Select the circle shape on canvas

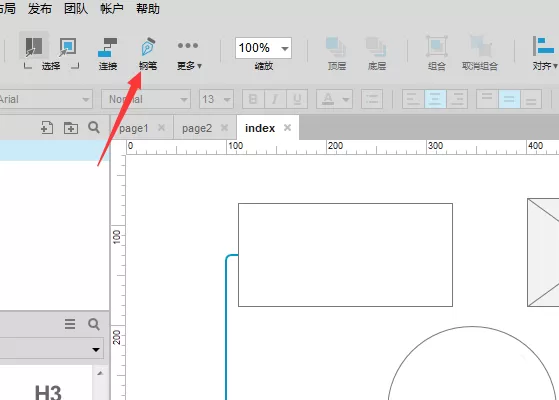click(x=472, y=364)
